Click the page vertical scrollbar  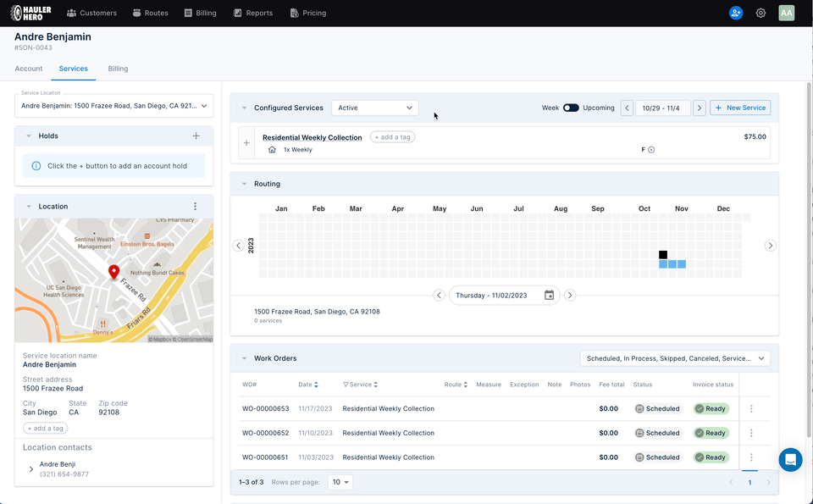809,259
